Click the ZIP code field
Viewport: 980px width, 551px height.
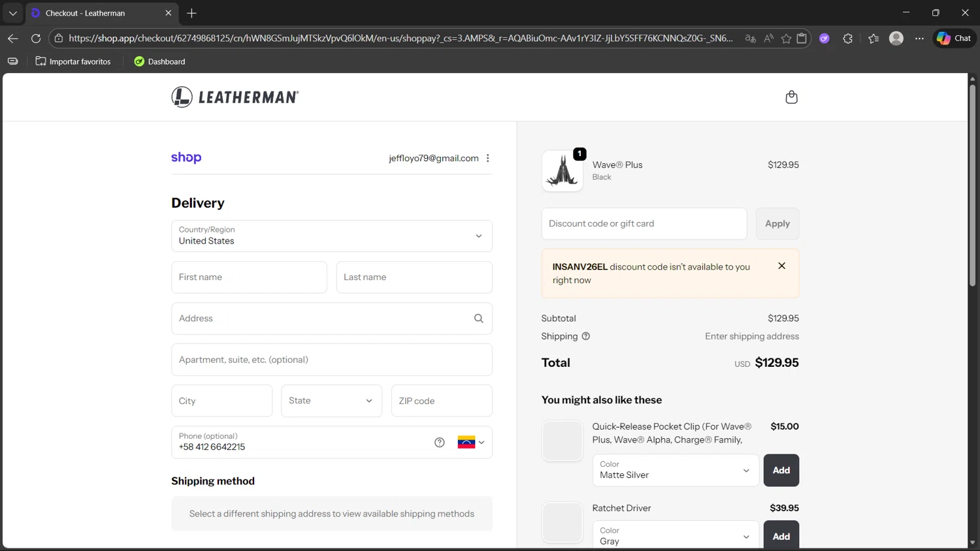pos(442,401)
